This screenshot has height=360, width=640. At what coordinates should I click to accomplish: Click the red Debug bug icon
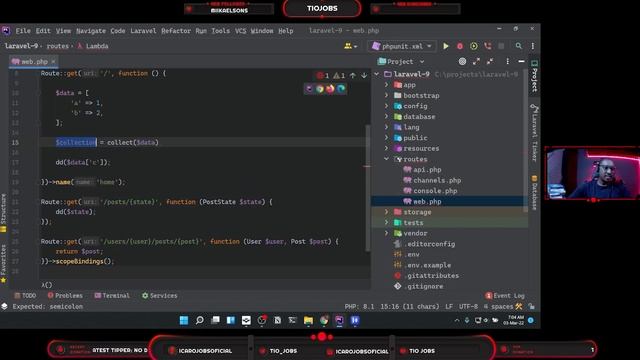(460, 46)
